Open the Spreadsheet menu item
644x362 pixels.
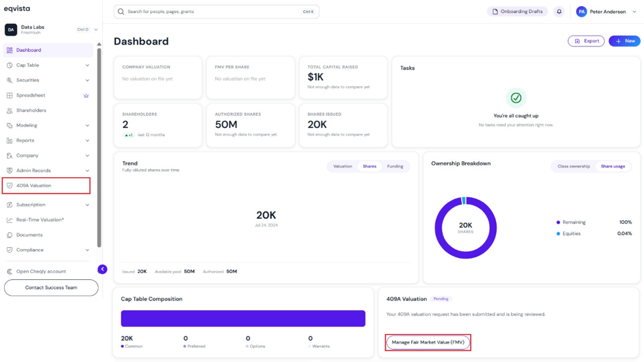click(x=48, y=95)
